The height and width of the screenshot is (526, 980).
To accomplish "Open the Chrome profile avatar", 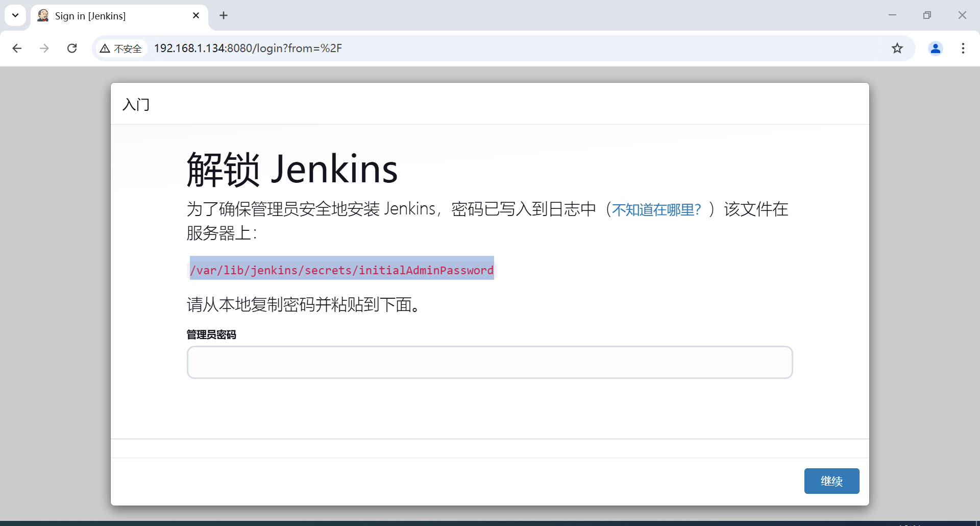I will coord(936,48).
